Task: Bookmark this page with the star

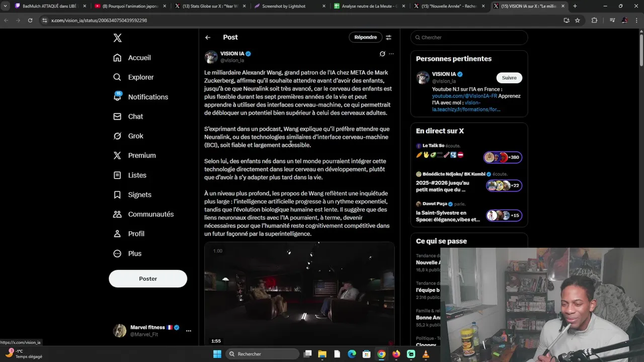Action: tap(578, 20)
